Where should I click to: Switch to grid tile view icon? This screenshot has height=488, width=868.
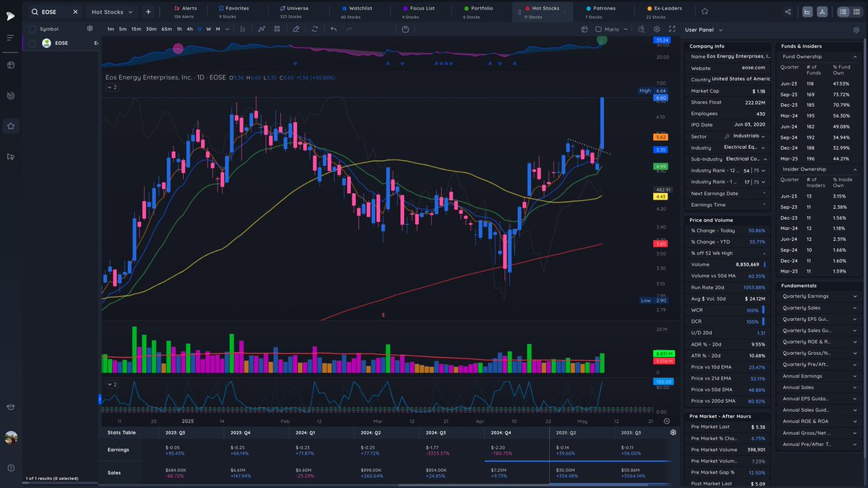coord(858,12)
